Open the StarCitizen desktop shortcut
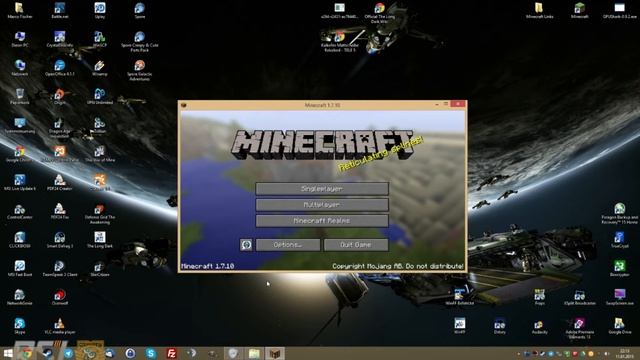640x360 pixels. [100, 269]
